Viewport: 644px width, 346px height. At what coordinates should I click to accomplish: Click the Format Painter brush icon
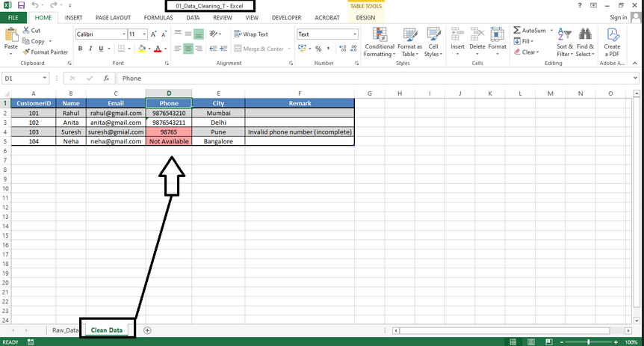coord(26,52)
